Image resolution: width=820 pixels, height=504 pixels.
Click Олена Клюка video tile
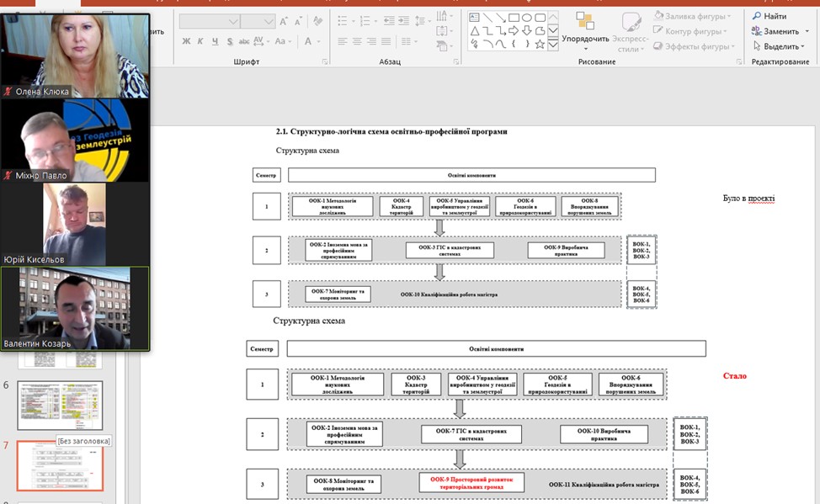click(75, 56)
